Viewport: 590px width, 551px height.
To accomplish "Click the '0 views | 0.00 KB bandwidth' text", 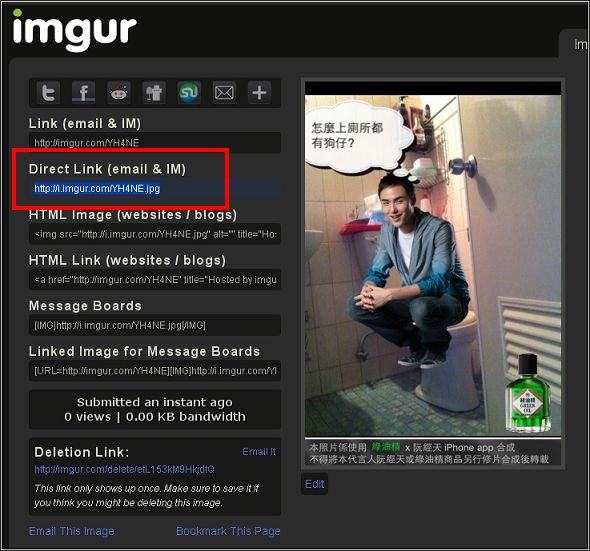I will click(155, 417).
